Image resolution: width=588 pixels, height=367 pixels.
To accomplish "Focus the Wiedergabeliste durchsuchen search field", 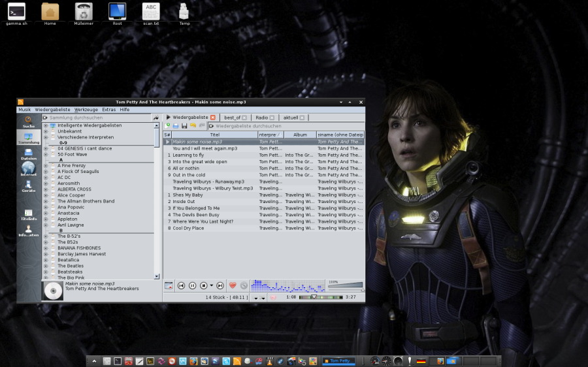I will (286, 126).
